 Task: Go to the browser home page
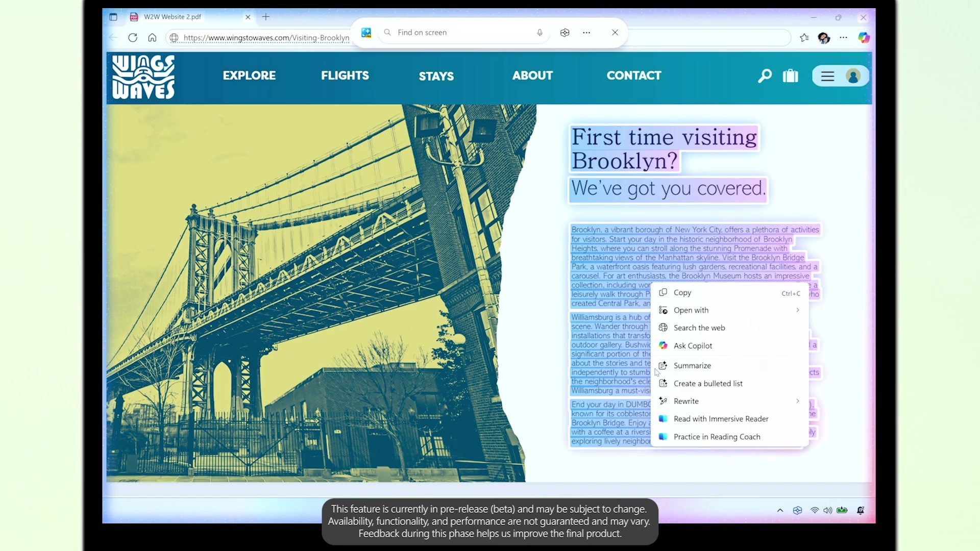point(152,38)
